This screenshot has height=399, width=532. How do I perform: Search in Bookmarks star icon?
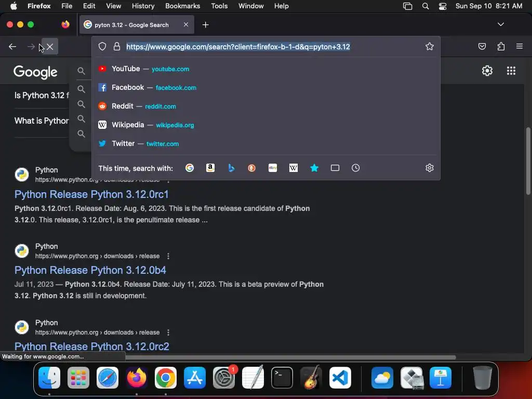click(314, 168)
